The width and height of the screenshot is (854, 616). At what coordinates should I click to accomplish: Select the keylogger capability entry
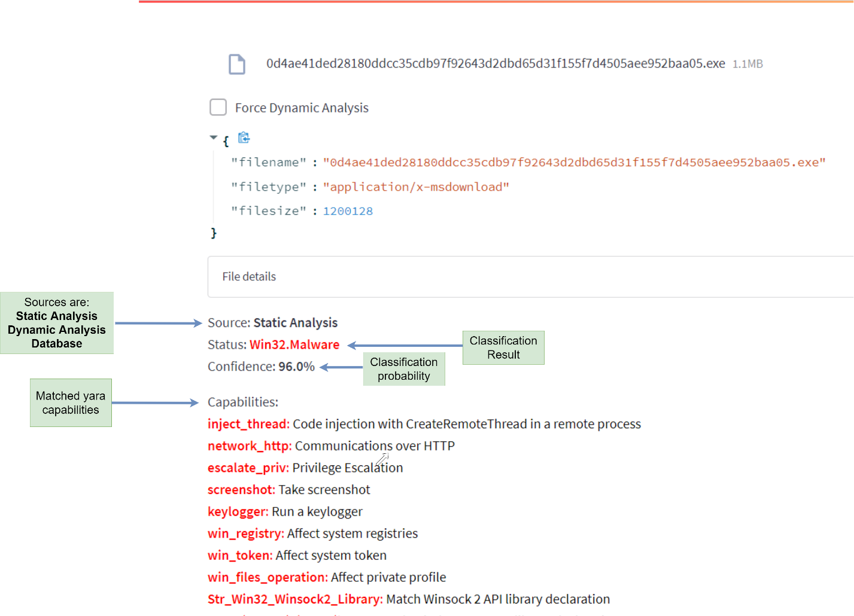pyautogui.click(x=238, y=512)
